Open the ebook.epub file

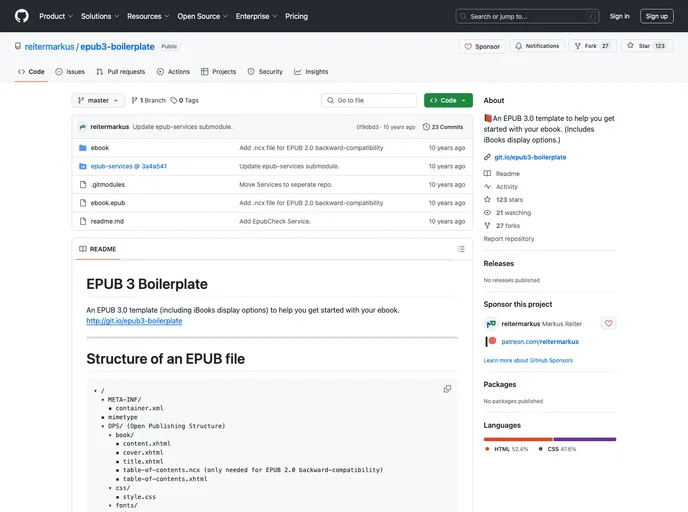[108, 203]
